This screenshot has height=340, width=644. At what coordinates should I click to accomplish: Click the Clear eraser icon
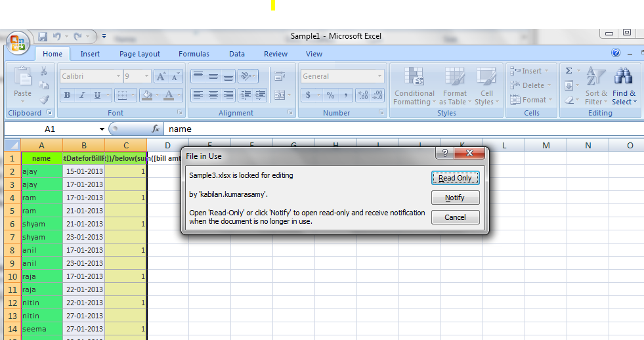coord(569,100)
